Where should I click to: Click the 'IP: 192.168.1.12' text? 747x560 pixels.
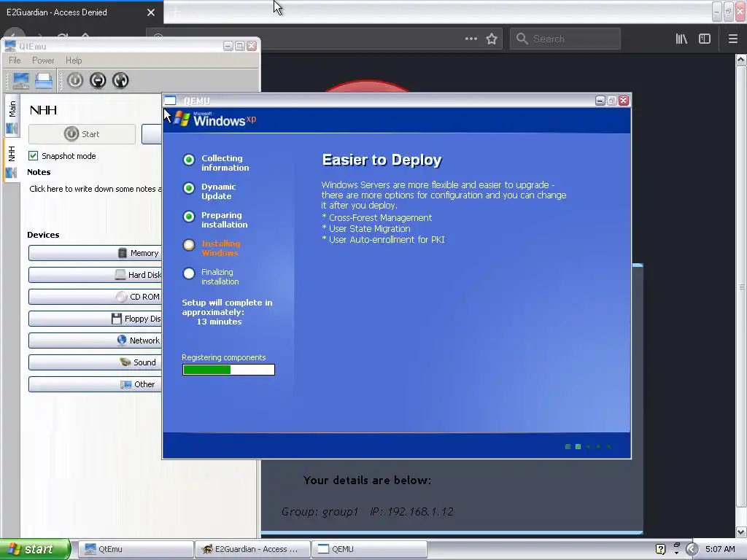coord(411,511)
